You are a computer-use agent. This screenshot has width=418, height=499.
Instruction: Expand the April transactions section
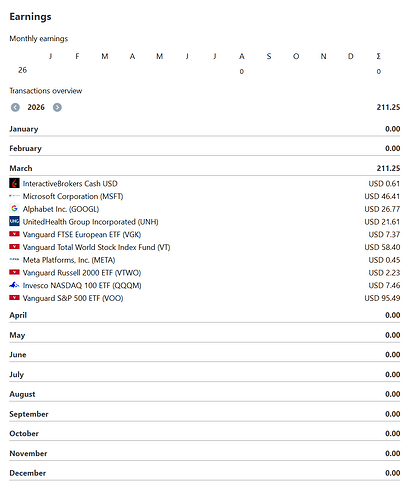(205, 315)
